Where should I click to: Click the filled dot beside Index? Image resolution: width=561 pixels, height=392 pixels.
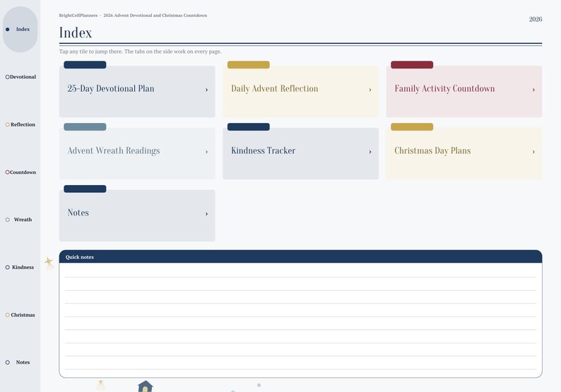(8, 30)
